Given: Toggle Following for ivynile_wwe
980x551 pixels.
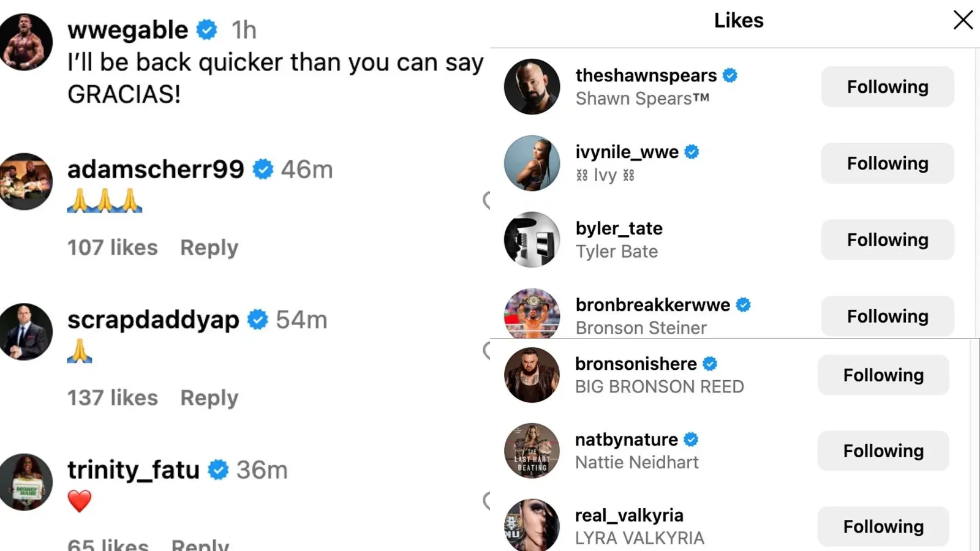Looking at the screenshot, I should point(887,163).
